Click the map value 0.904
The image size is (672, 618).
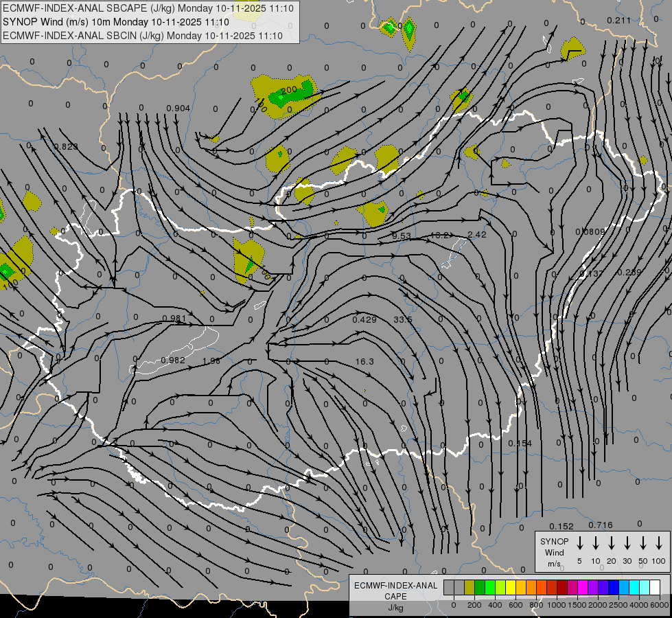(178, 108)
